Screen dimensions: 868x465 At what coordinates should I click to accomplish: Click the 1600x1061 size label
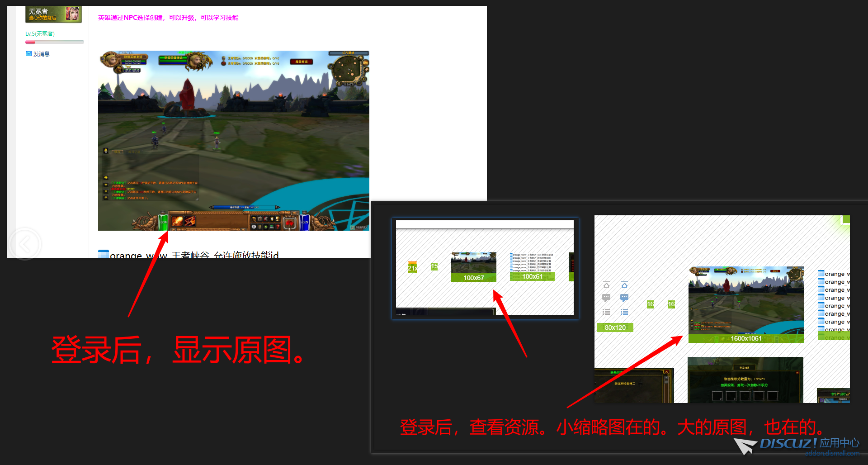tap(746, 338)
